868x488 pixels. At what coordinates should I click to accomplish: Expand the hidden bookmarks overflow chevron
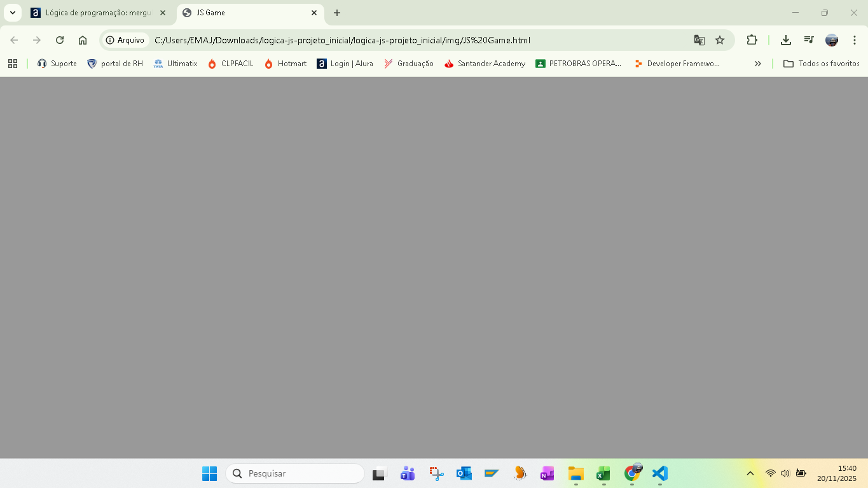tap(757, 64)
